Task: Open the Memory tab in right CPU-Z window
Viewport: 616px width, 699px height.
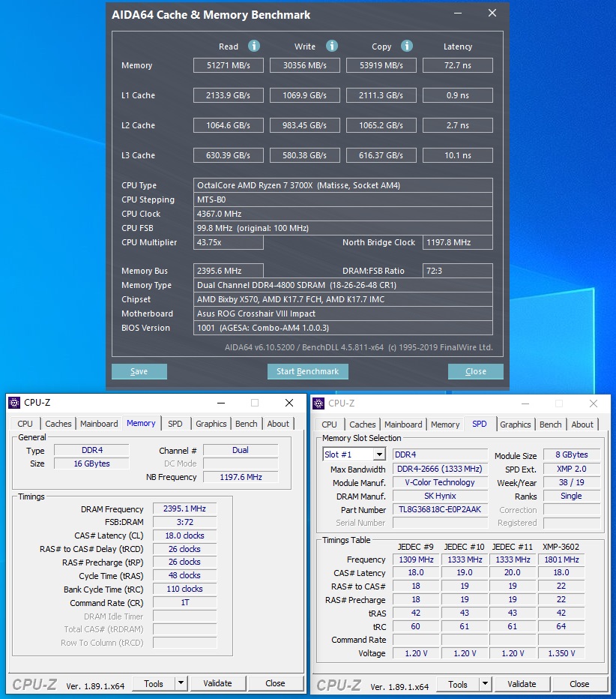Action: (x=445, y=424)
